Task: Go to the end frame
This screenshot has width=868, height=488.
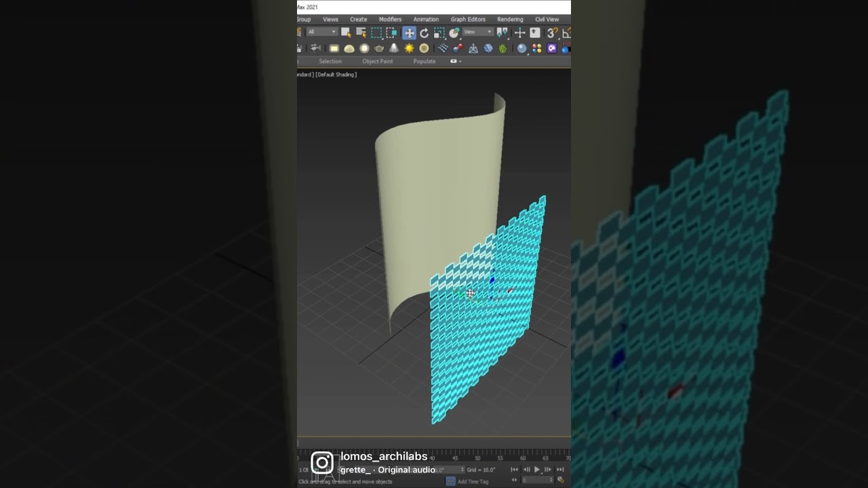Action: (x=560, y=470)
